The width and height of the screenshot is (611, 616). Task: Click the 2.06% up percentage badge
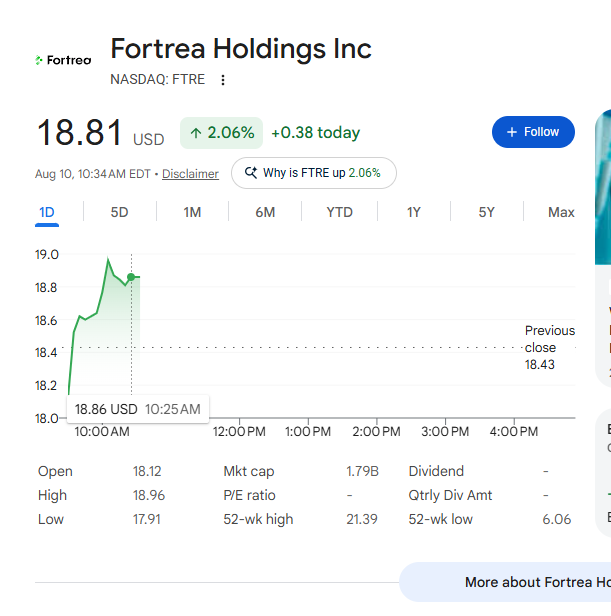[x=221, y=133]
